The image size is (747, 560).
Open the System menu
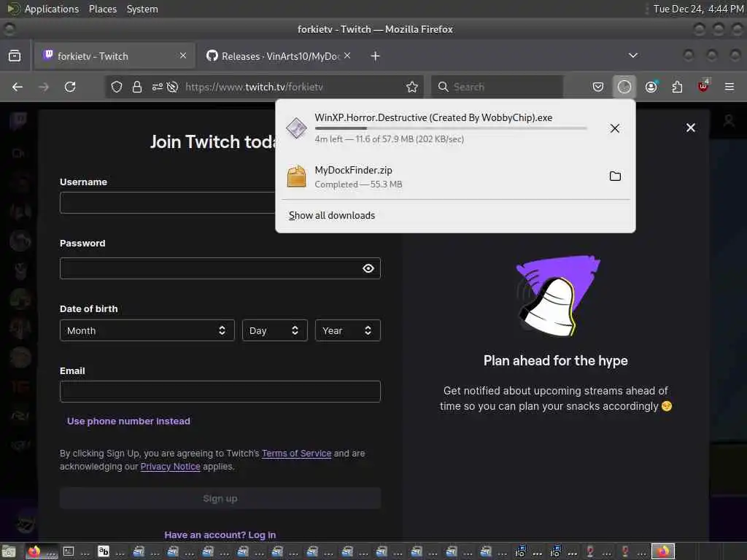(142, 9)
